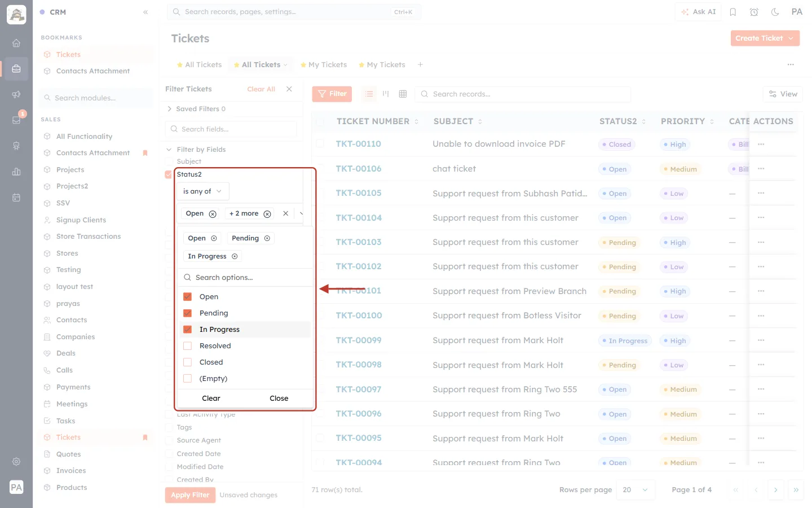Uncheck the Pending status option
Image resolution: width=812 pixels, height=508 pixels.
pos(188,313)
